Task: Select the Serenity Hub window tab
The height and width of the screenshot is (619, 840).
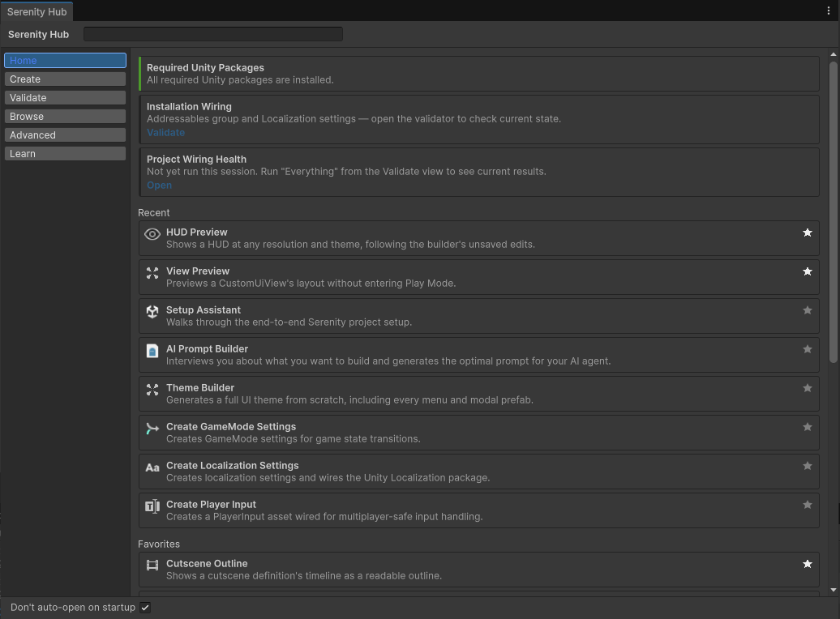Action: point(37,12)
